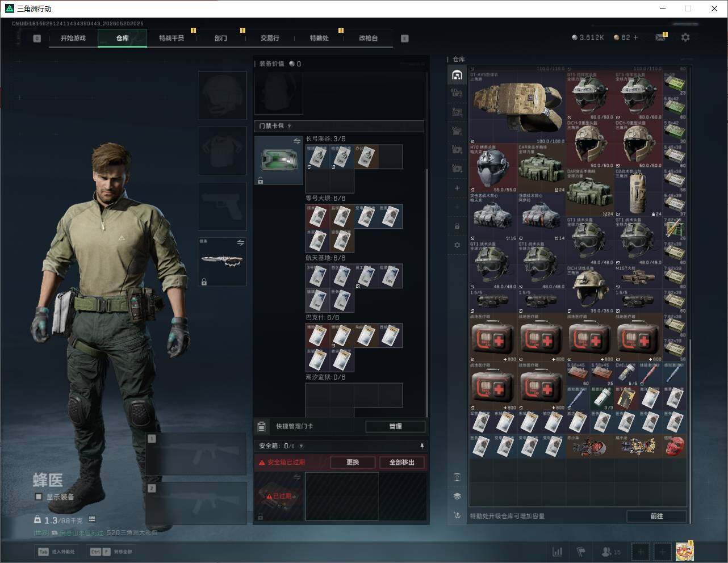Go to the 交易行 tab
This screenshot has width=728, height=563.
(270, 38)
